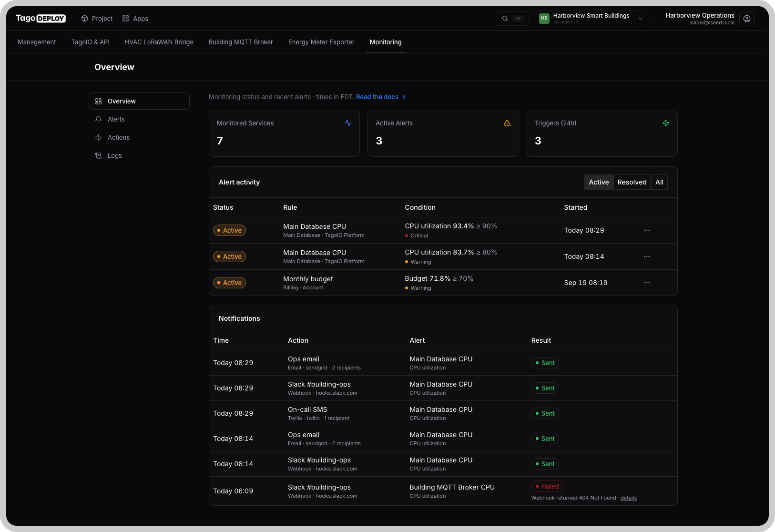
Task: Click the Today 06:09 notification time
Action: pyautogui.click(x=233, y=491)
